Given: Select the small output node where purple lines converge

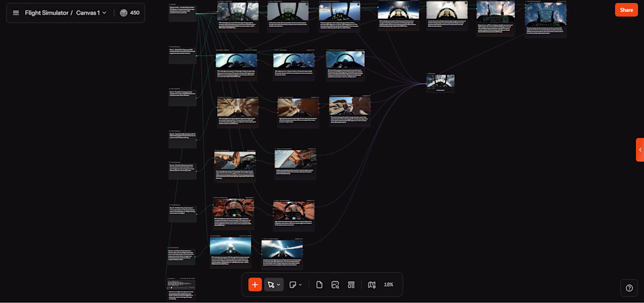Looking at the screenshot, I should [x=440, y=83].
